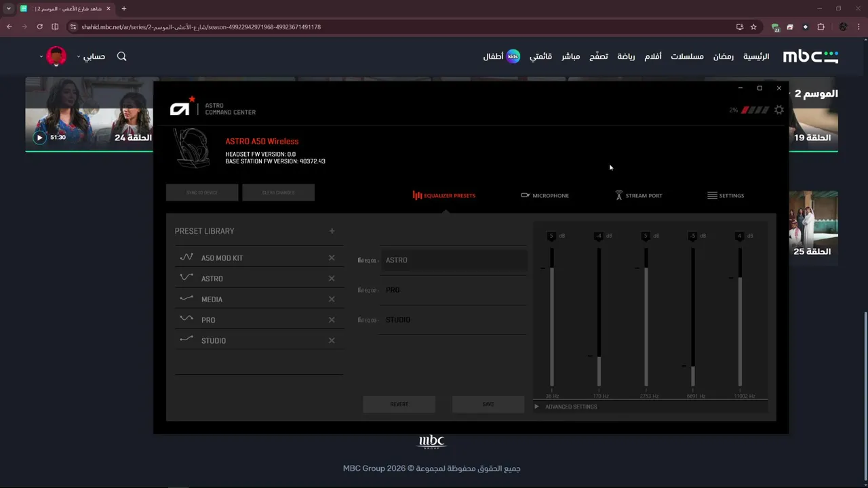Adjust the 170 Hz equalizer slider
868x488 pixels.
(599, 317)
